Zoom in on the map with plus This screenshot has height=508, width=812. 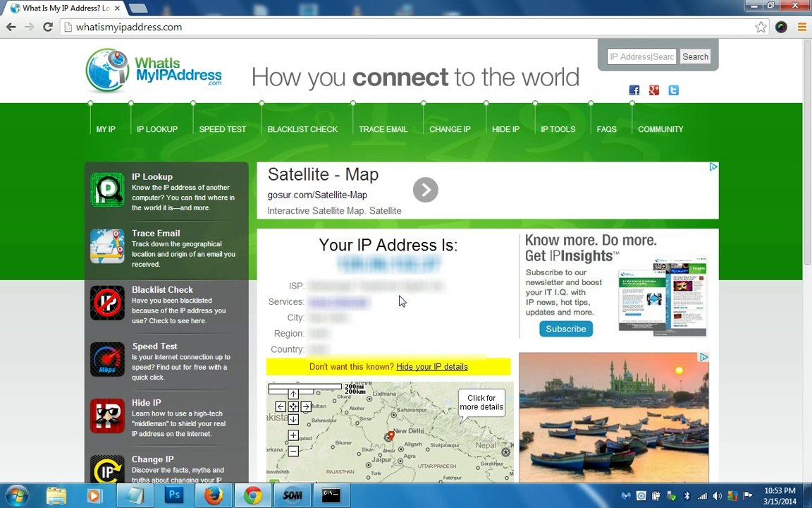(x=293, y=435)
